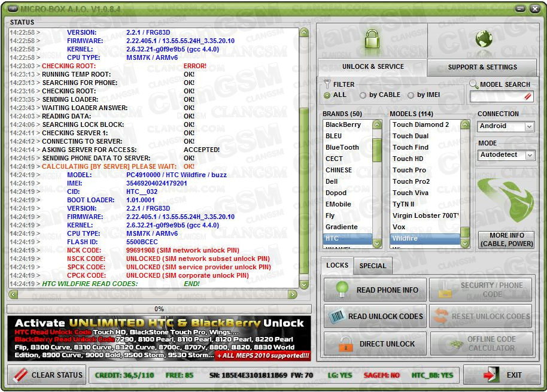Viewport: 547px width, 392px height.
Task: Click More Info (Cable, Power) button
Action: point(506,239)
